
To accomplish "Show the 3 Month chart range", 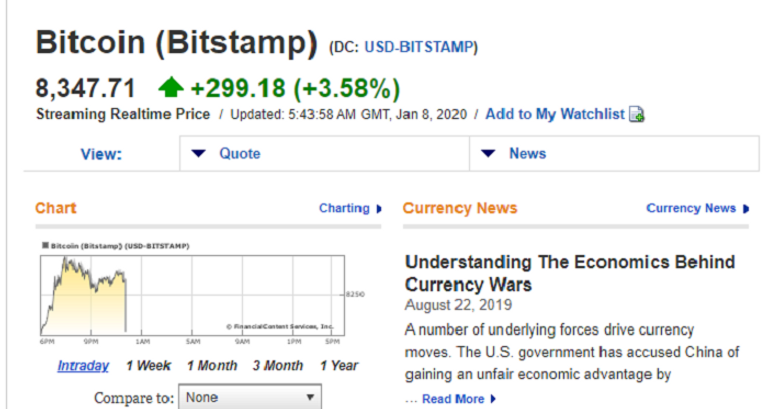I will (x=278, y=365).
